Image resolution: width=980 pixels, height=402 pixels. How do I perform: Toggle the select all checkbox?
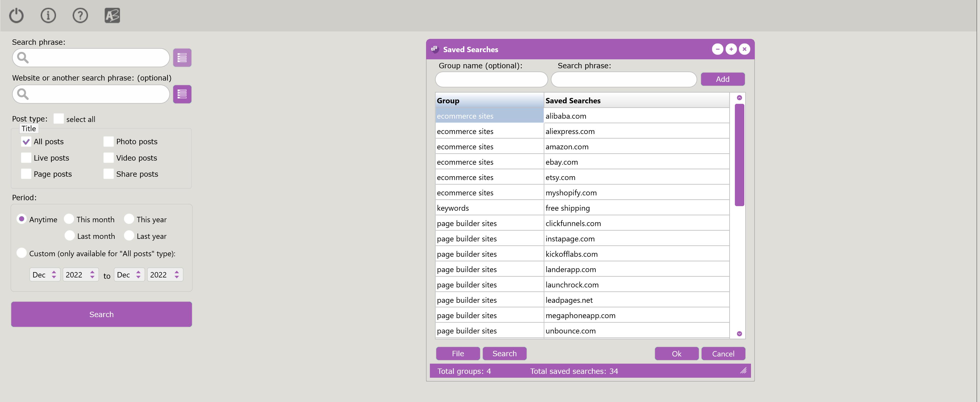(59, 119)
